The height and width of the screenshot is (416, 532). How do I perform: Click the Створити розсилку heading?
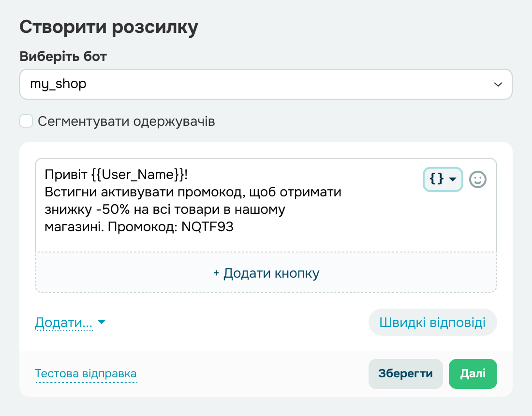tap(109, 27)
